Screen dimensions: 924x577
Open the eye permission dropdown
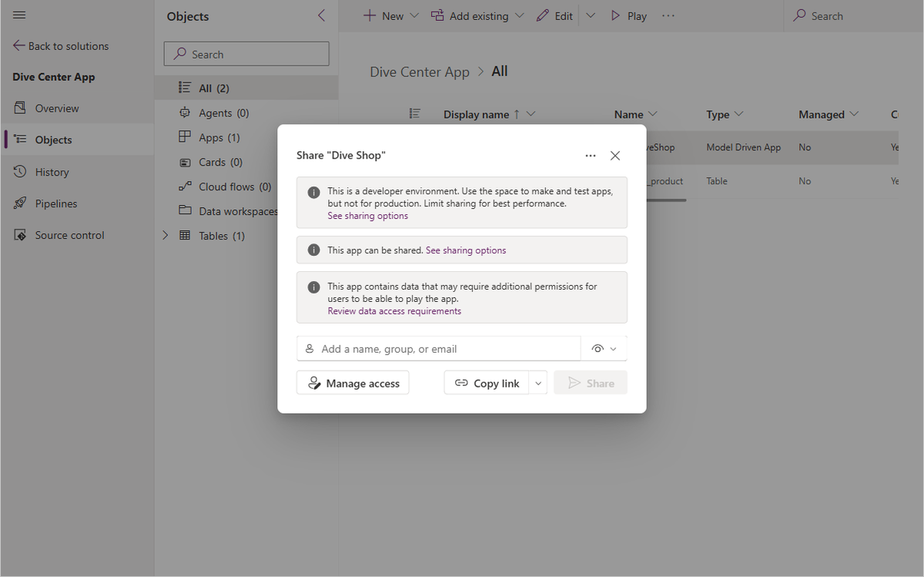pyautogui.click(x=604, y=348)
